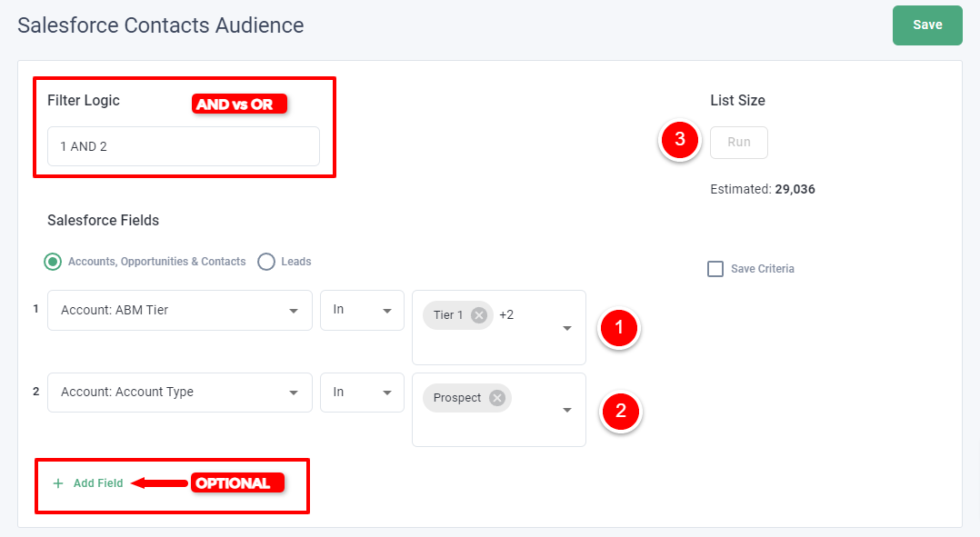Click the Tier 1 chip label
The width and height of the screenshot is (980, 537).
[x=448, y=315]
